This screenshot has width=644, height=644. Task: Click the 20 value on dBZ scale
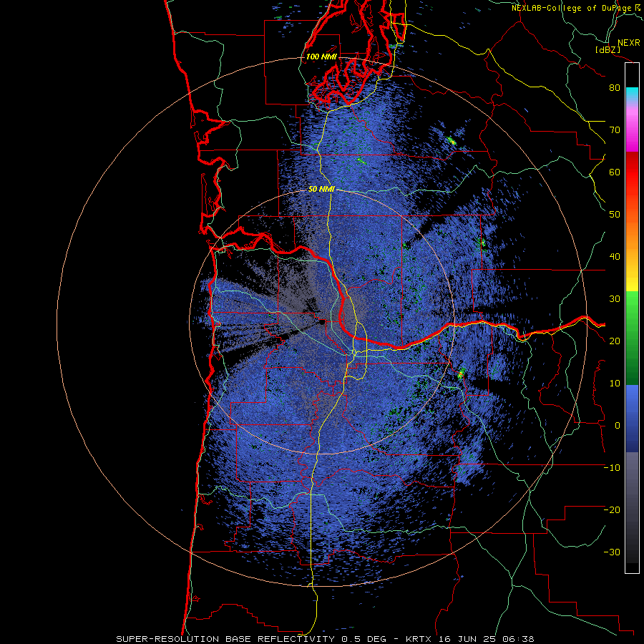pyautogui.click(x=615, y=341)
